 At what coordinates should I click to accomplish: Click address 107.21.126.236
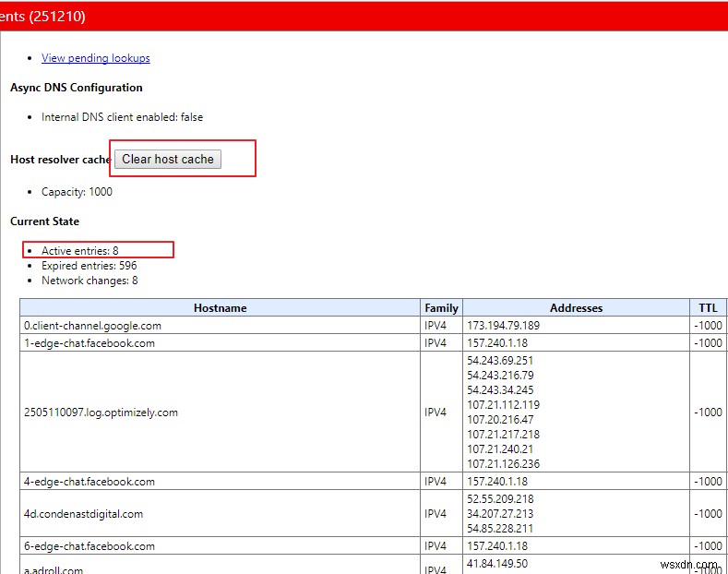point(503,464)
